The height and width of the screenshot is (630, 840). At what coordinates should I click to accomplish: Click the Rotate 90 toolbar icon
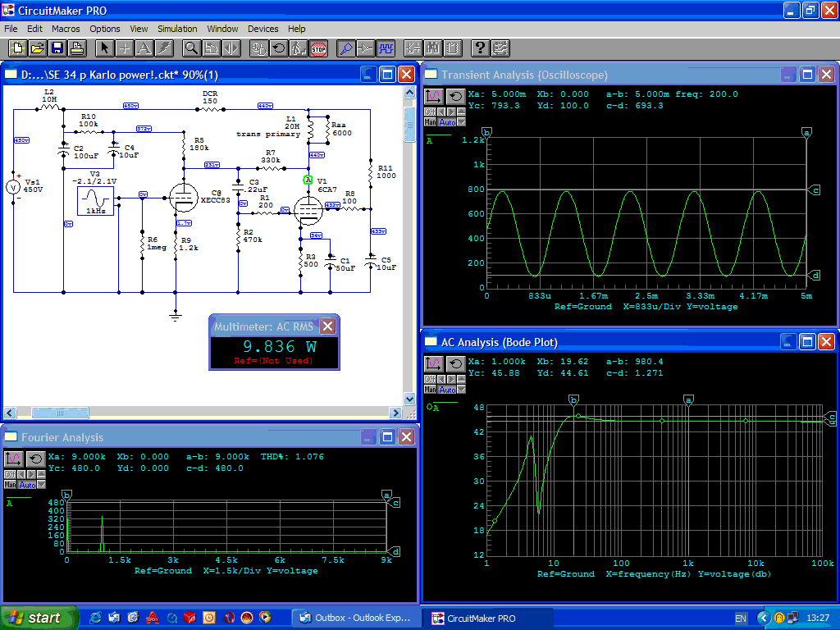pos(211,48)
